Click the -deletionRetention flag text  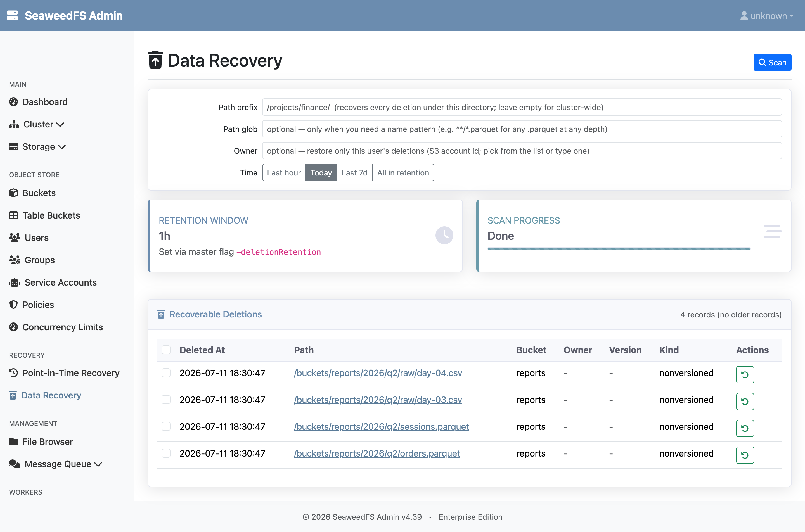[279, 252]
